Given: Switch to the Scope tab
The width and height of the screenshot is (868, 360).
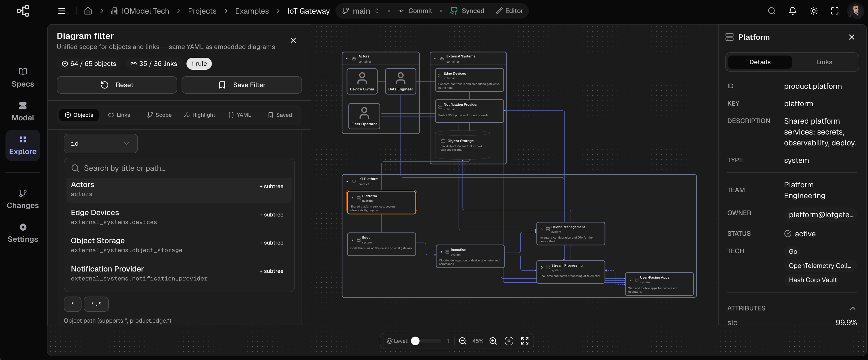Looking at the screenshot, I should pos(159,115).
